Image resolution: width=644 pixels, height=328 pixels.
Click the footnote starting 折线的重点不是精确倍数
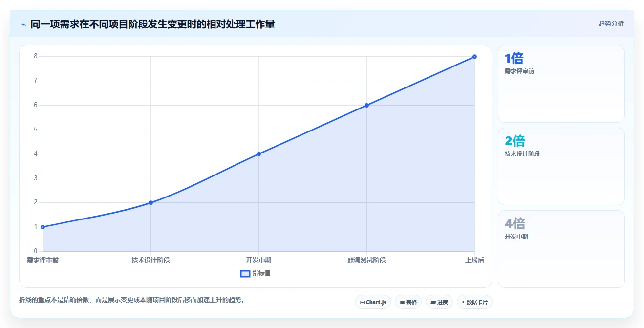pos(132,300)
